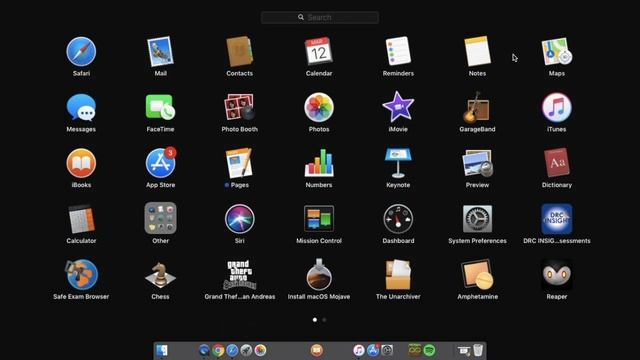This screenshot has height=360, width=640.
Task: Open Messages
Action: (81, 108)
